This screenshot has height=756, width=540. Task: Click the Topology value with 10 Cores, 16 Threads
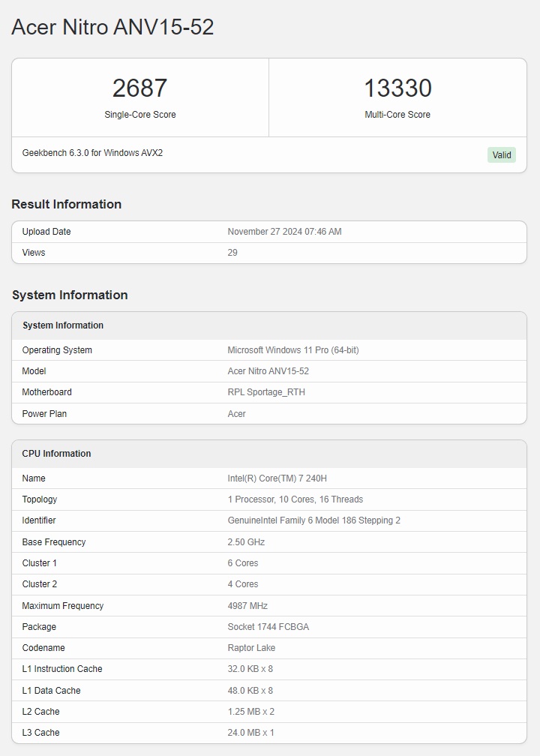295,499
